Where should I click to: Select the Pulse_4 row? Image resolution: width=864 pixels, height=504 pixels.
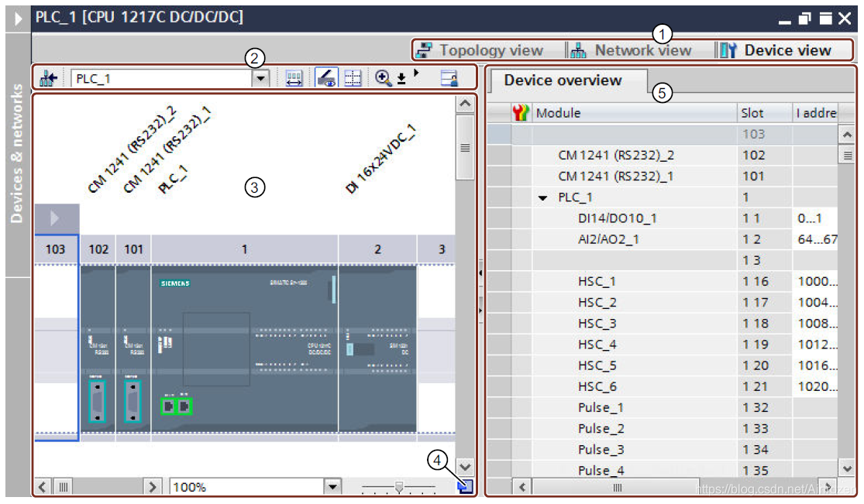(663, 470)
